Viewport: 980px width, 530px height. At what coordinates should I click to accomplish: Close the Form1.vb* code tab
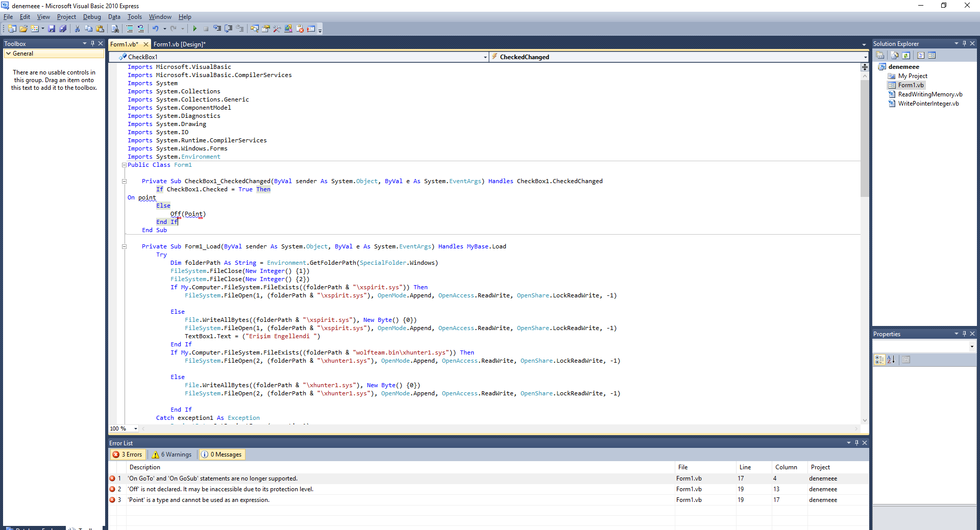coord(146,44)
